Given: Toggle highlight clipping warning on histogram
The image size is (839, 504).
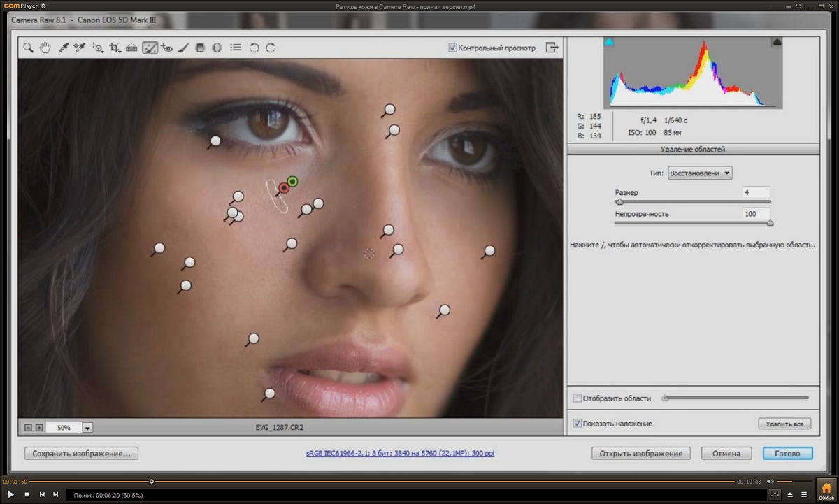Looking at the screenshot, I should pyautogui.click(x=777, y=43).
